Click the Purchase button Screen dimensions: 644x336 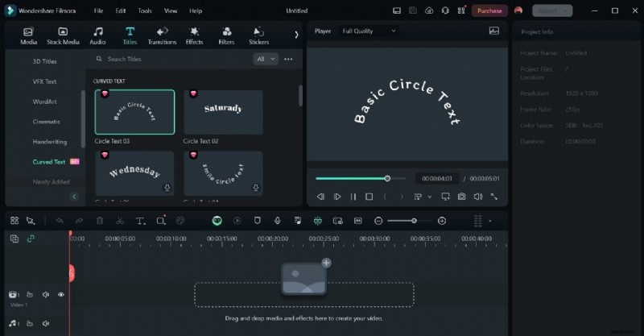(x=489, y=10)
